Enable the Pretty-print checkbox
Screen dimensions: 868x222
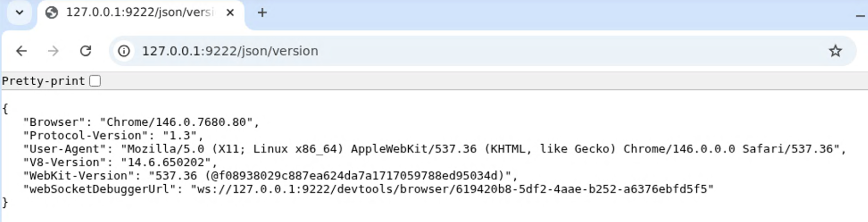coord(95,81)
